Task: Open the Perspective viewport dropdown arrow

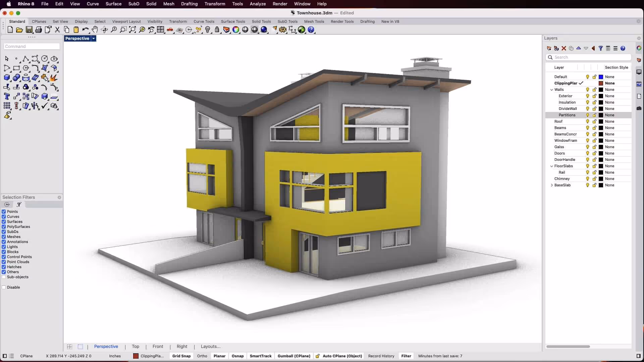Action: (x=94, y=39)
